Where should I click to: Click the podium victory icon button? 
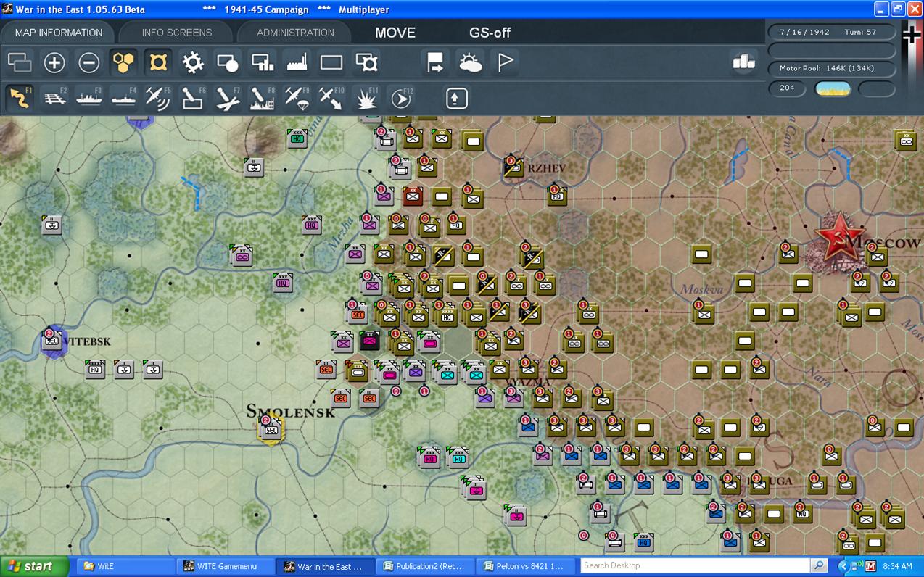[743, 63]
